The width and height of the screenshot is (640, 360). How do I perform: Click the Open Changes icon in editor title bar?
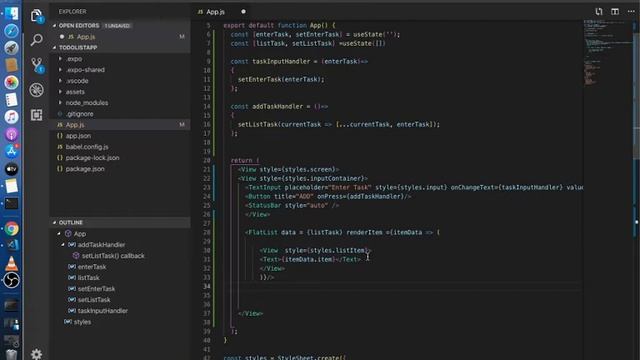pyautogui.click(x=599, y=11)
